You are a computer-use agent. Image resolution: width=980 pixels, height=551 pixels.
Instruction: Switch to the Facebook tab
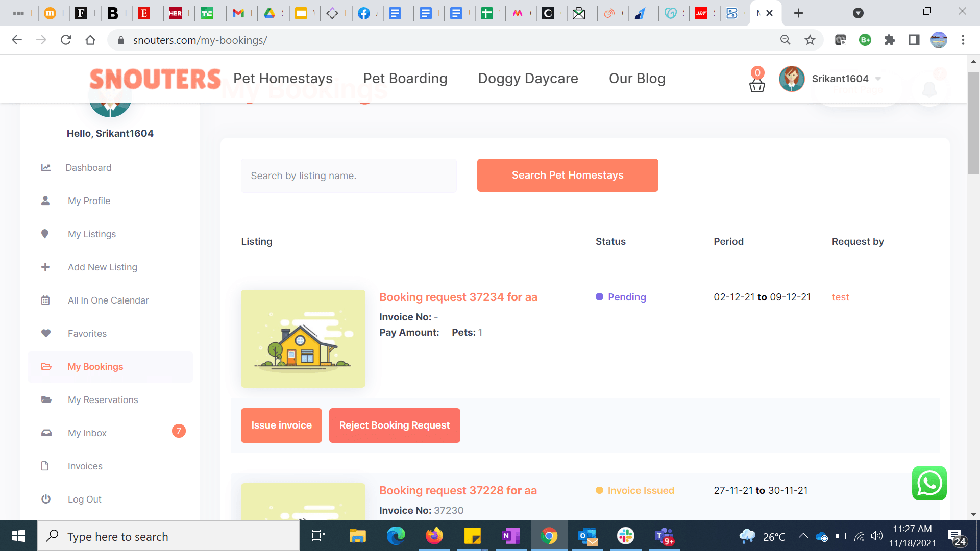(x=364, y=13)
